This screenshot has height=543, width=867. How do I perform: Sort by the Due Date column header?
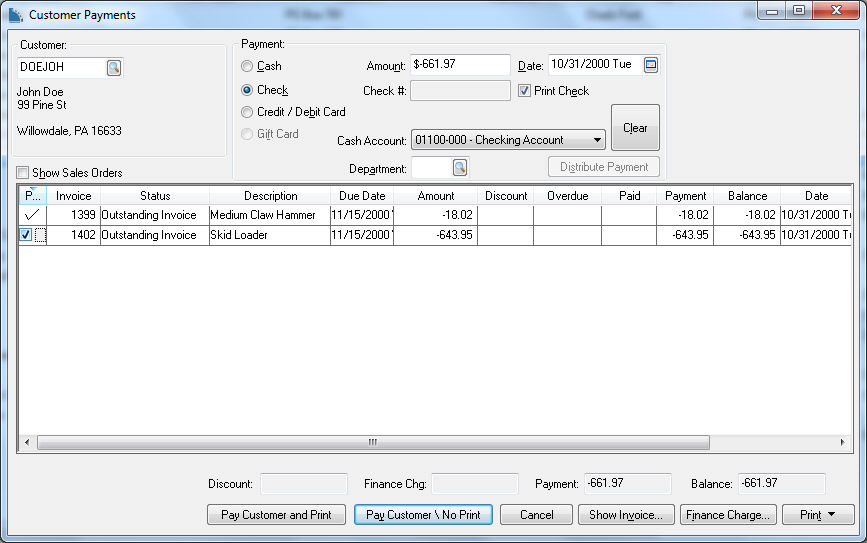(361, 196)
